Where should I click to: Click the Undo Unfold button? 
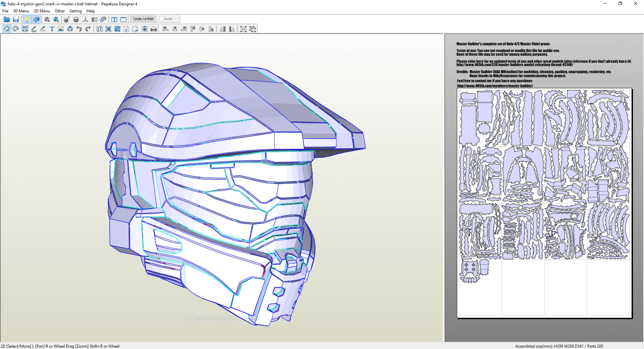pos(144,19)
